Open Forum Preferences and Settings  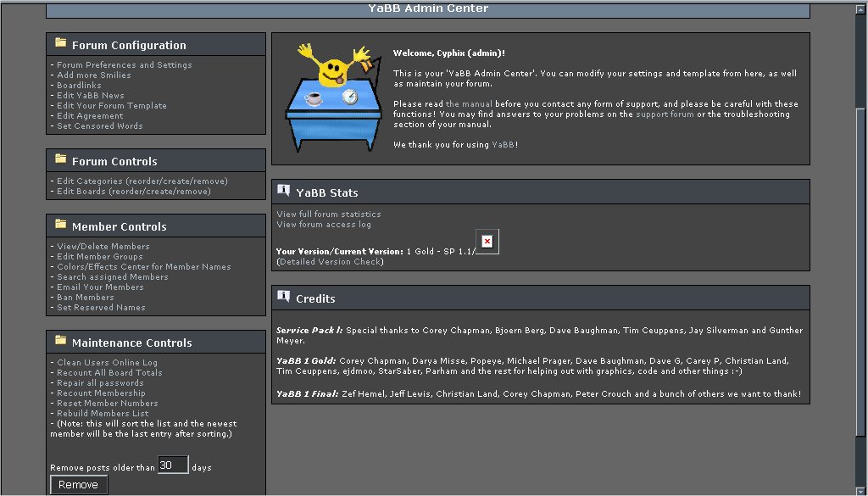tap(124, 65)
